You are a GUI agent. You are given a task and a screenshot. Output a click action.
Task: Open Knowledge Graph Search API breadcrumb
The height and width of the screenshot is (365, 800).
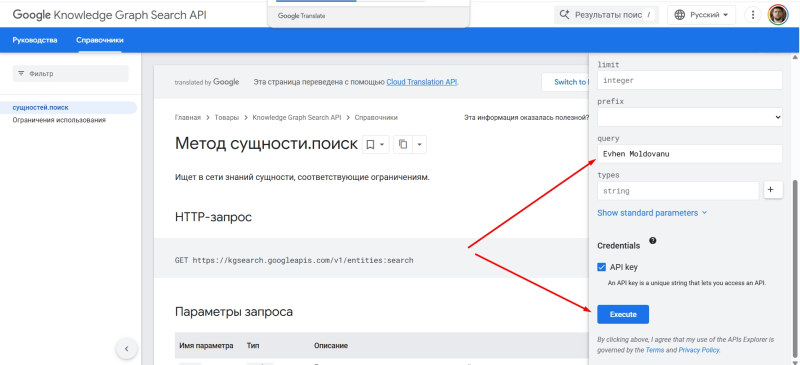(x=296, y=117)
